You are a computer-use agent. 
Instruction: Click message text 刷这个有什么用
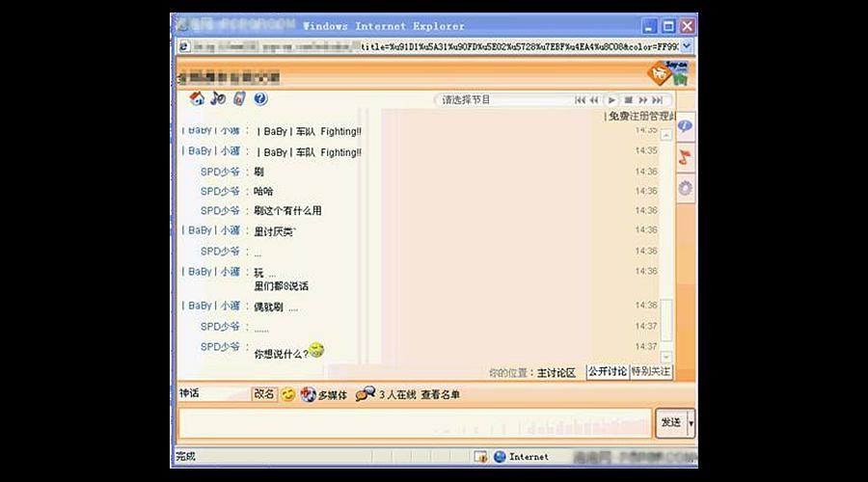[287, 211]
